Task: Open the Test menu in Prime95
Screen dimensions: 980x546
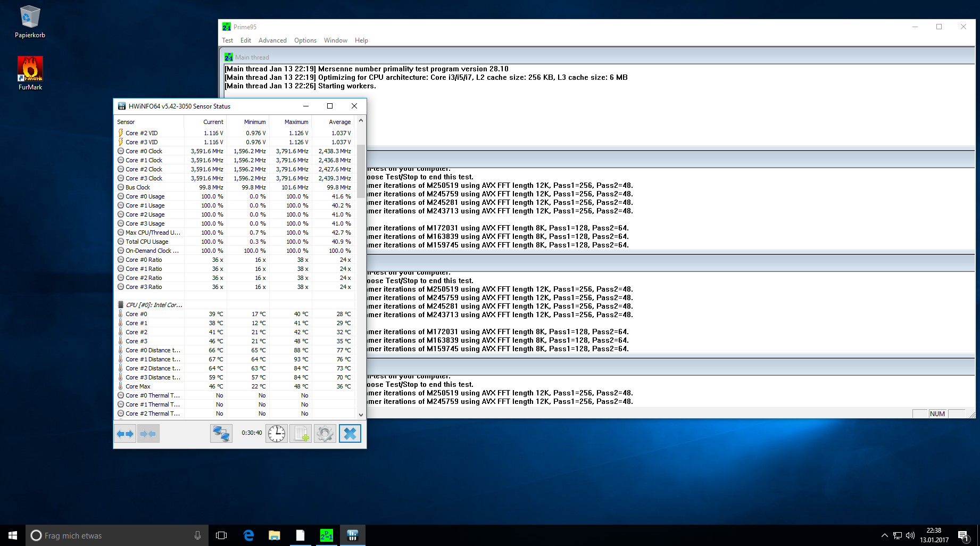Action: 228,40
